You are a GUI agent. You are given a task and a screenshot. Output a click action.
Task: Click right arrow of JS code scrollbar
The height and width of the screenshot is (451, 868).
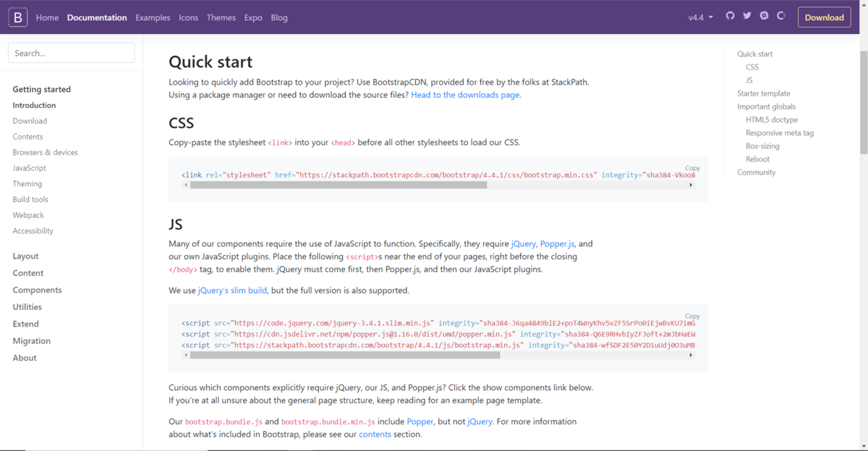691,355
